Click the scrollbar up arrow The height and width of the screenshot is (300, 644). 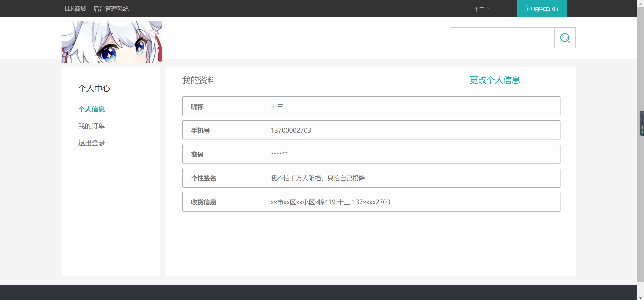pyautogui.click(x=640, y=4)
